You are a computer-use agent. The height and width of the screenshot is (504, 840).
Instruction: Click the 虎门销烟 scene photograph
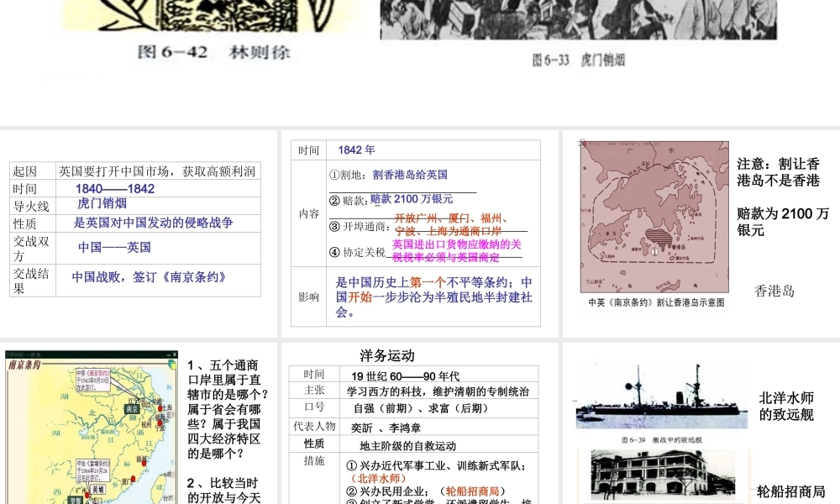[579, 19]
